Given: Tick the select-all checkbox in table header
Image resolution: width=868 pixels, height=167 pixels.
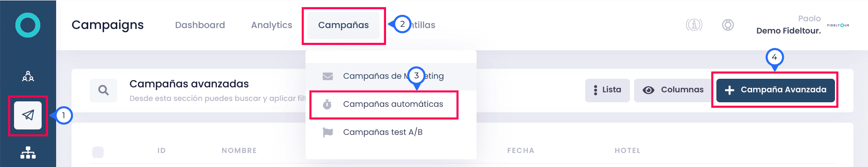Looking at the screenshot, I should coord(98,152).
